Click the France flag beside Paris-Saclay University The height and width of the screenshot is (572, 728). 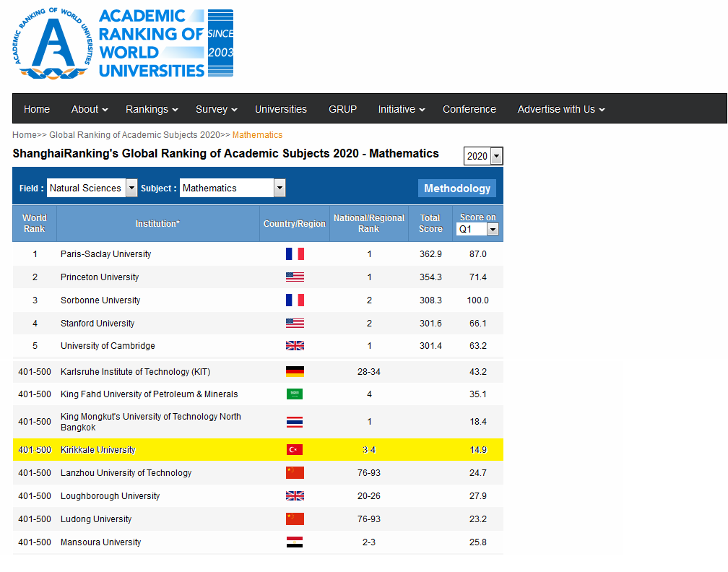[x=295, y=254]
